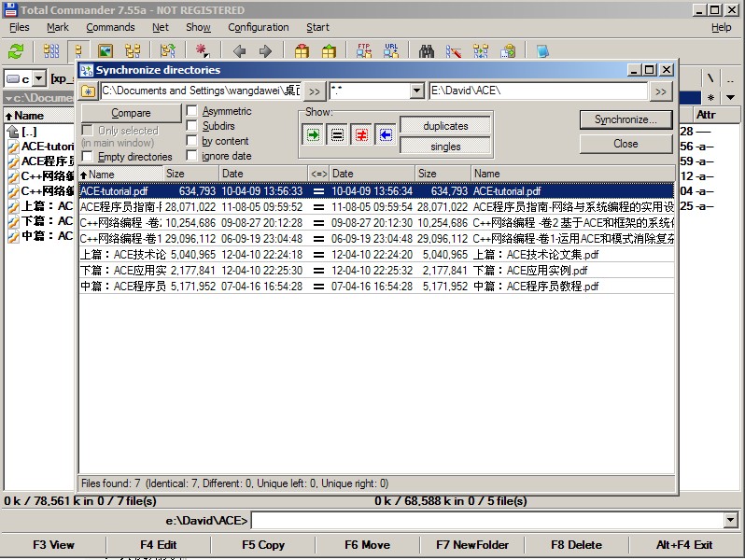Toggle green copy-to-right arrow filter
This screenshot has height=560, width=745.
313,135
